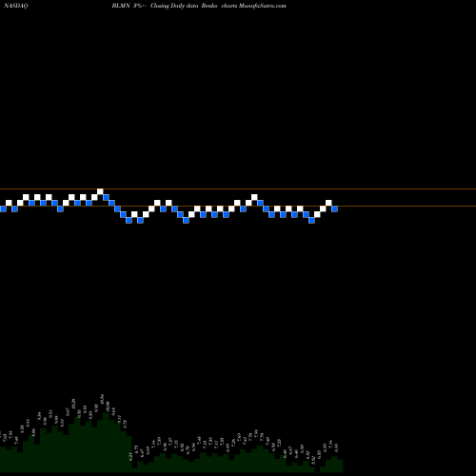Viewport: 476px width, 476px height.
Task: Select the last blue brick at chart end
Action: pos(334,208)
